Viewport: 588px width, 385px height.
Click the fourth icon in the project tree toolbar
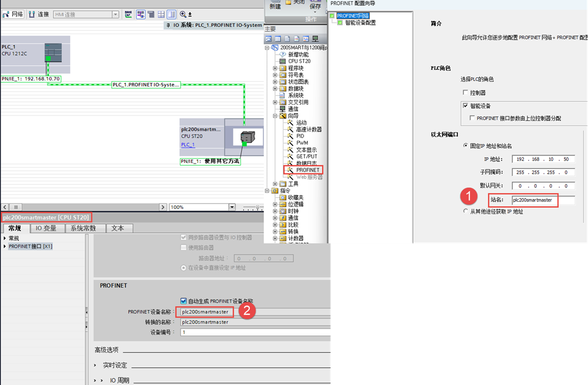point(296,39)
